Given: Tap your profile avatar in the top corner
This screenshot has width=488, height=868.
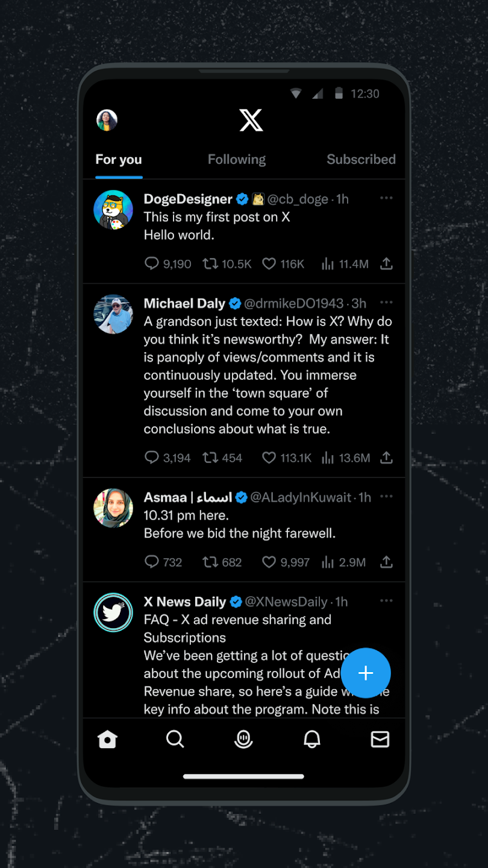Looking at the screenshot, I should coord(107,120).
